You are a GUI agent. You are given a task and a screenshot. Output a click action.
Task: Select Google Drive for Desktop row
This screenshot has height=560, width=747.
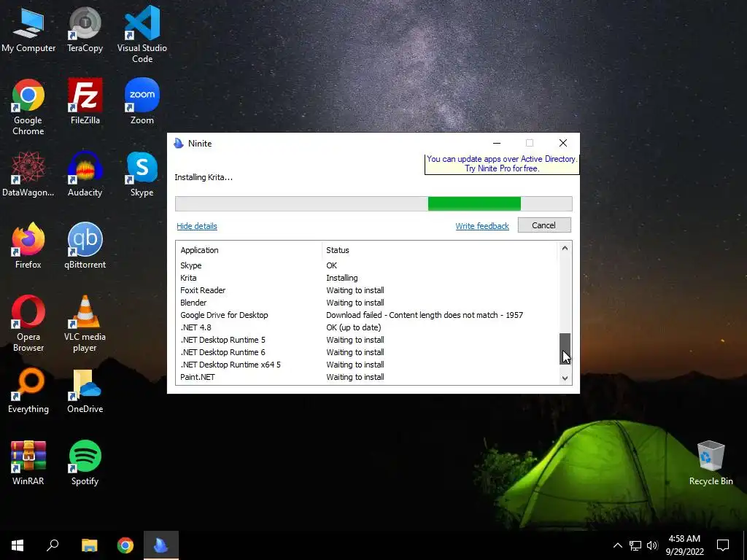367,315
